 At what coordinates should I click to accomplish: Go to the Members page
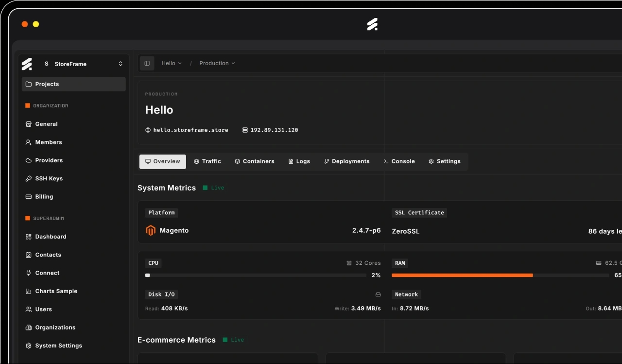[x=74, y=142]
